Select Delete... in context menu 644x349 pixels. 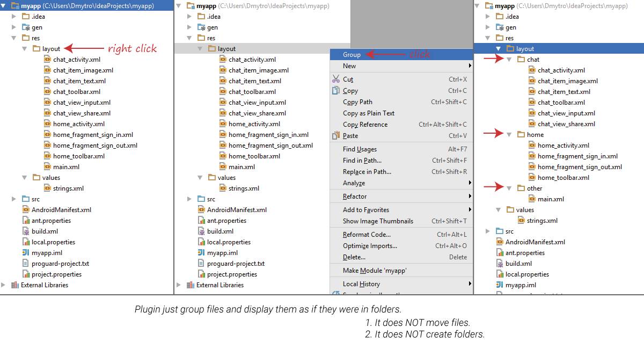coord(401,257)
